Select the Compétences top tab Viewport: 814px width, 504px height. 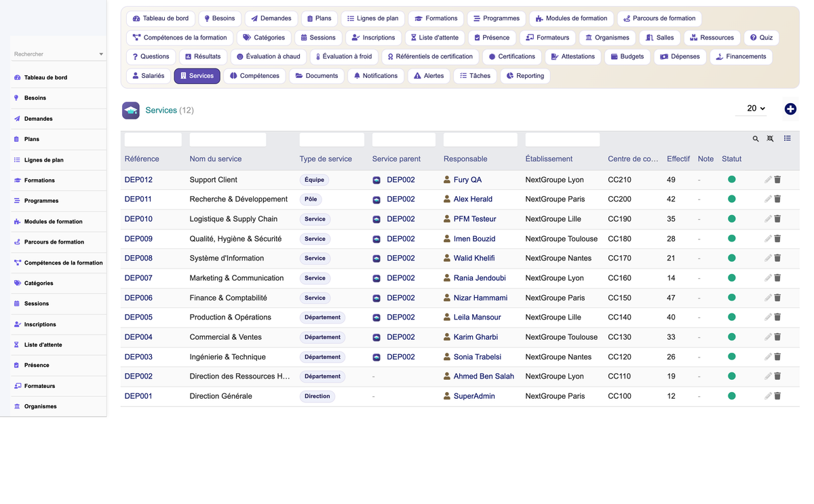click(x=254, y=76)
